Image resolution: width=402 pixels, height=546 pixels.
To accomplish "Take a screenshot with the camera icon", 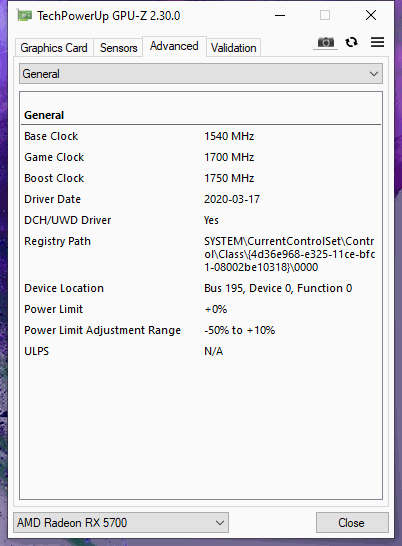I will tap(325, 42).
